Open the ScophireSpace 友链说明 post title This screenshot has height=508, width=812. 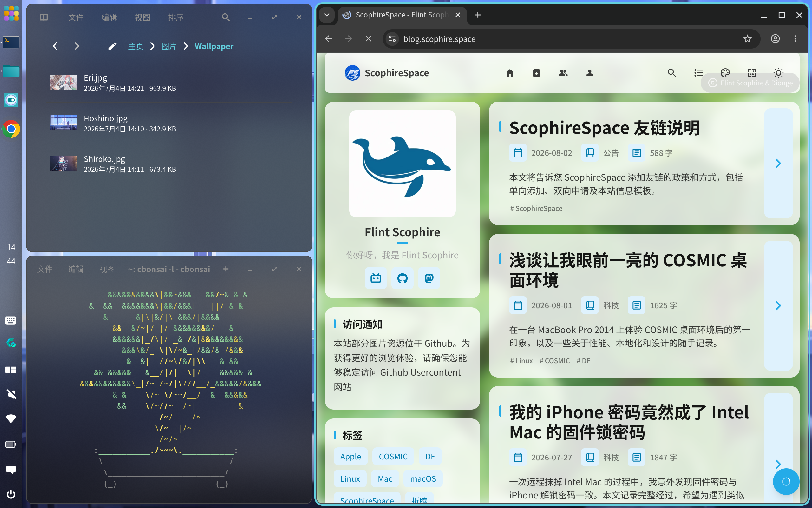[604, 128]
